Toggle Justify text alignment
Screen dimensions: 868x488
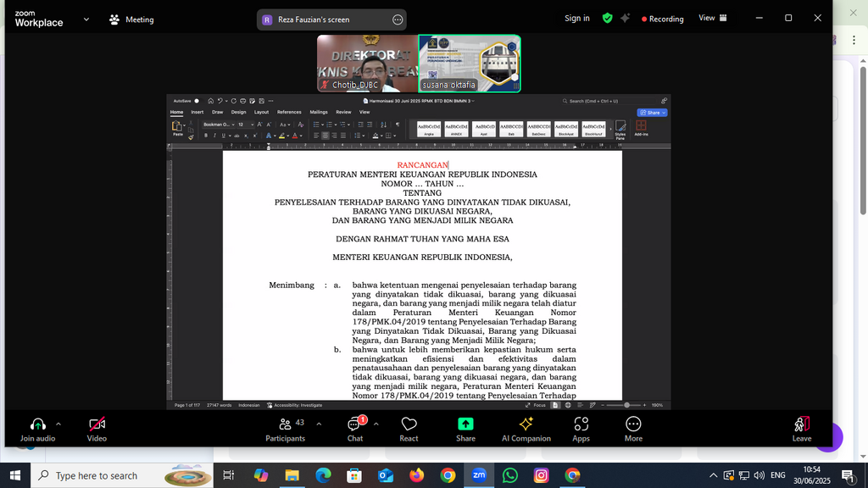[343, 136]
